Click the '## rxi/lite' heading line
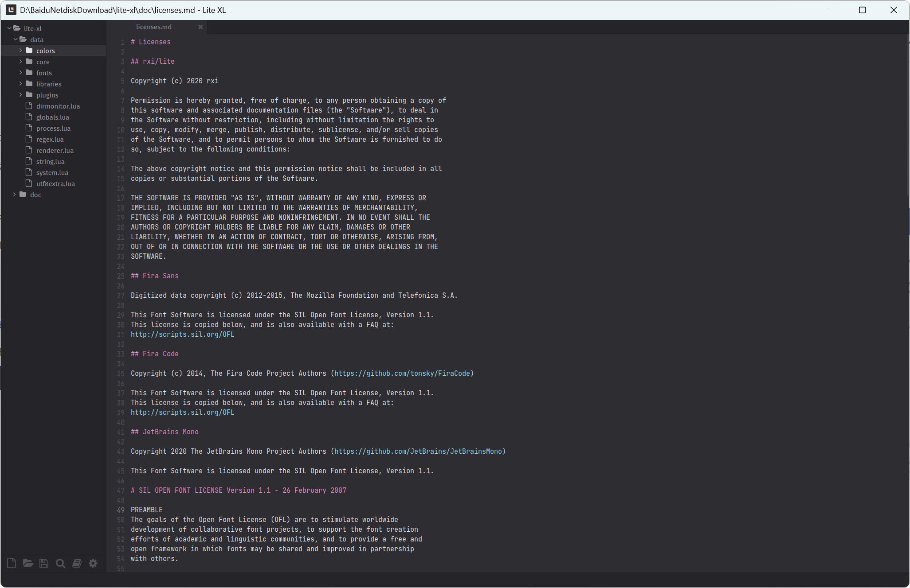 pyautogui.click(x=153, y=62)
